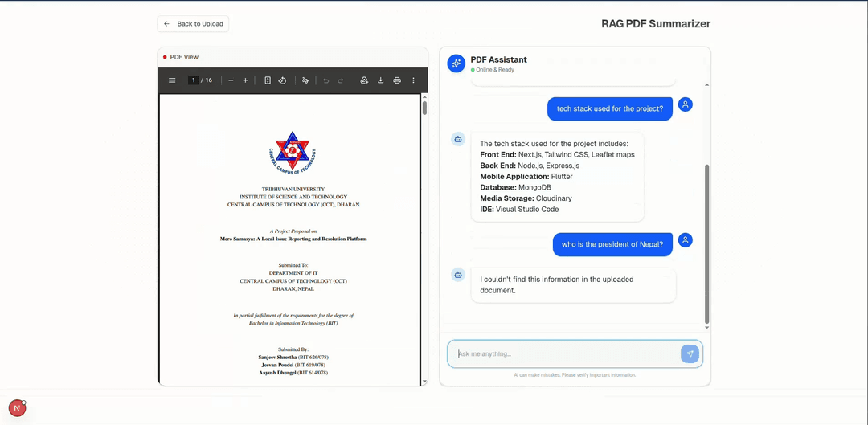This screenshot has width=868, height=425.
Task: Click bot icon beside couldn't find answer
Action: coord(458,274)
